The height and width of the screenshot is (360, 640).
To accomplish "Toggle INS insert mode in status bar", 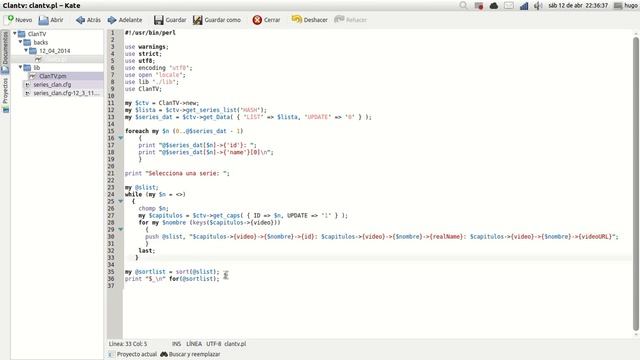I will 176,344.
